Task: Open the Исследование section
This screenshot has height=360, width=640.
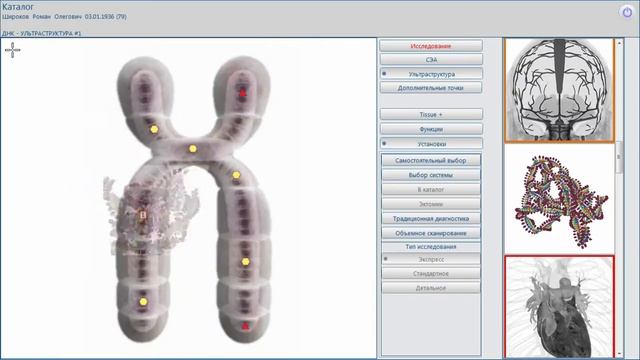Action: coord(431,46)
